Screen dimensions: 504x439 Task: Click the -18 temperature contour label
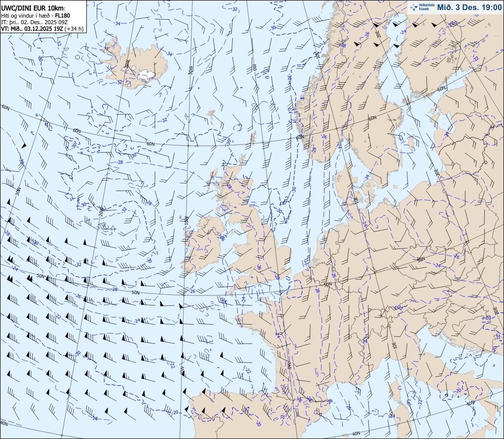pos(95,418)
